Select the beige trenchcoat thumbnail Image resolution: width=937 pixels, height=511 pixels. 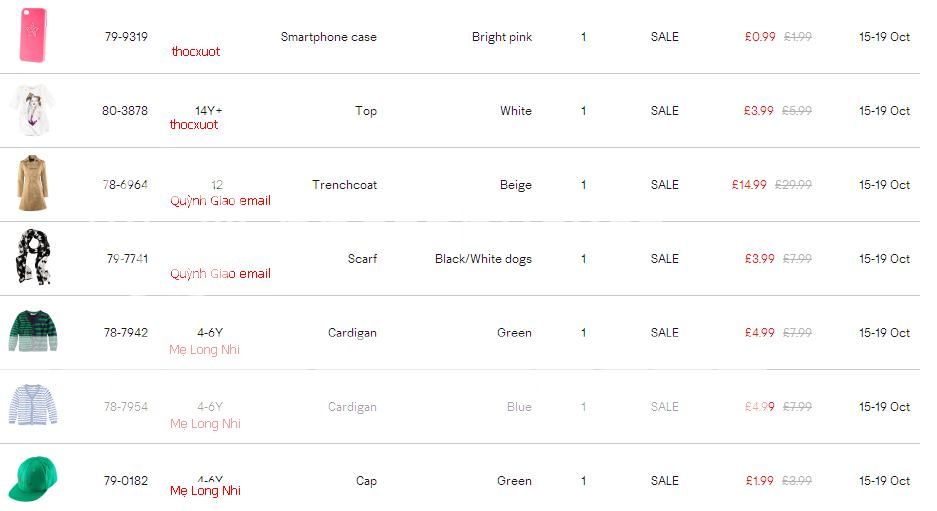33,183
